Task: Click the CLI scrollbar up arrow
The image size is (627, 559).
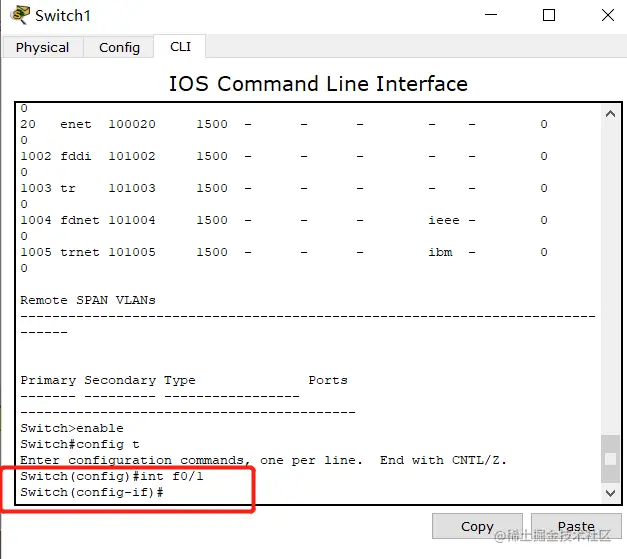Action: click(x=610, y=114)
